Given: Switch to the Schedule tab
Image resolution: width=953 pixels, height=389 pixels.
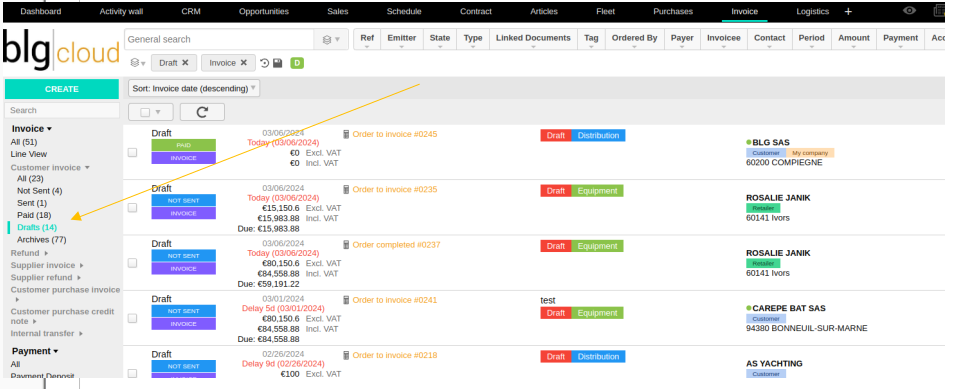Looking at the screenshot, I should click(x=404, y=12).
